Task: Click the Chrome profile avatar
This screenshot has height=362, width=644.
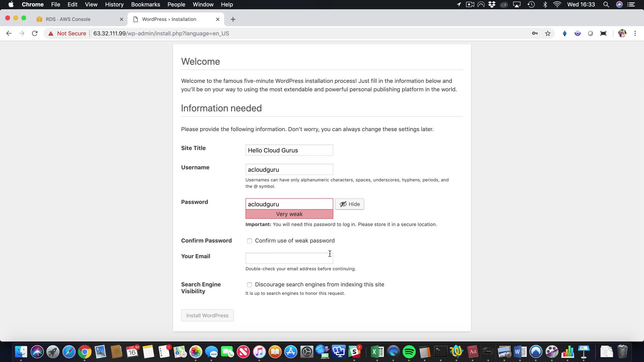Action: pos(622,34)
